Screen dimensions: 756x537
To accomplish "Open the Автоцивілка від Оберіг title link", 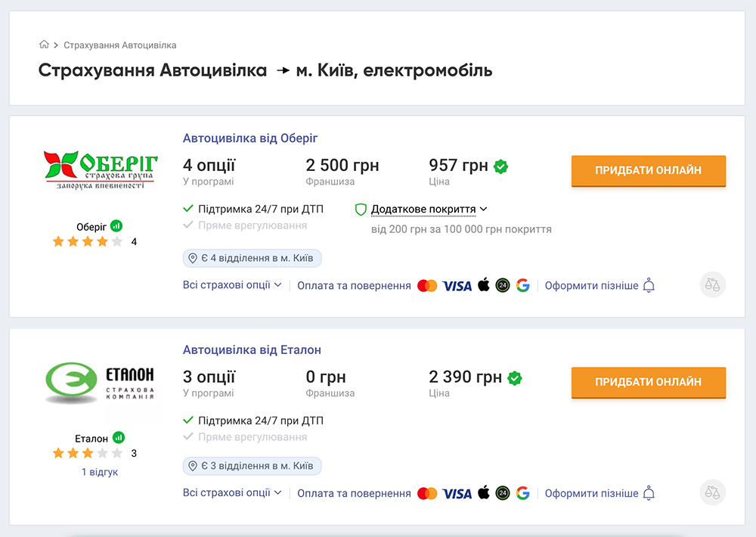I will pyautogui.click(x=250, y=138).
